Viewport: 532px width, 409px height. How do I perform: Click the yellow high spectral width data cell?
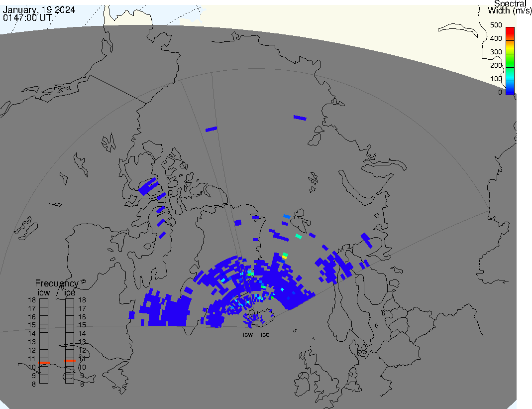(284, 258)
